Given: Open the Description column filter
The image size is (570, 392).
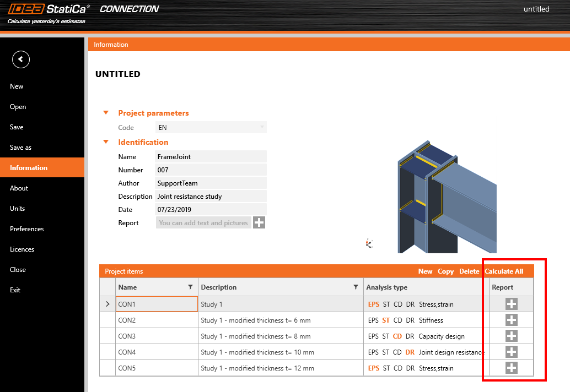Looking at the screenshot, I should 356,287.
